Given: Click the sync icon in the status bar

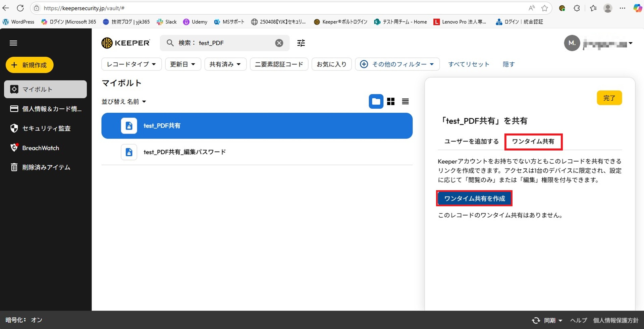Looking at the screenshot, I should tap(536, 320).
